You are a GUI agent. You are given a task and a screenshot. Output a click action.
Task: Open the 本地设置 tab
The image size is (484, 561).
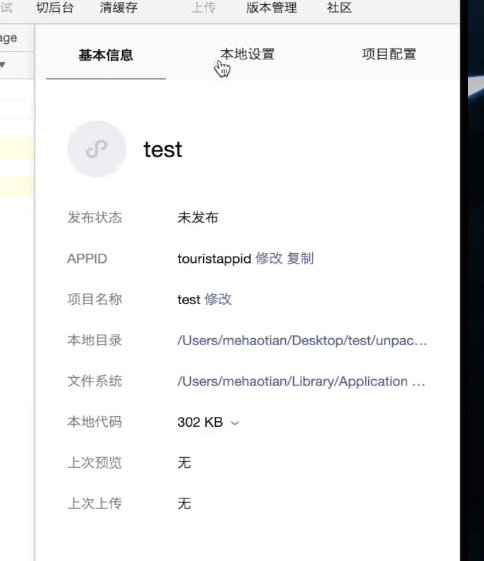click(x=247, y=54)
